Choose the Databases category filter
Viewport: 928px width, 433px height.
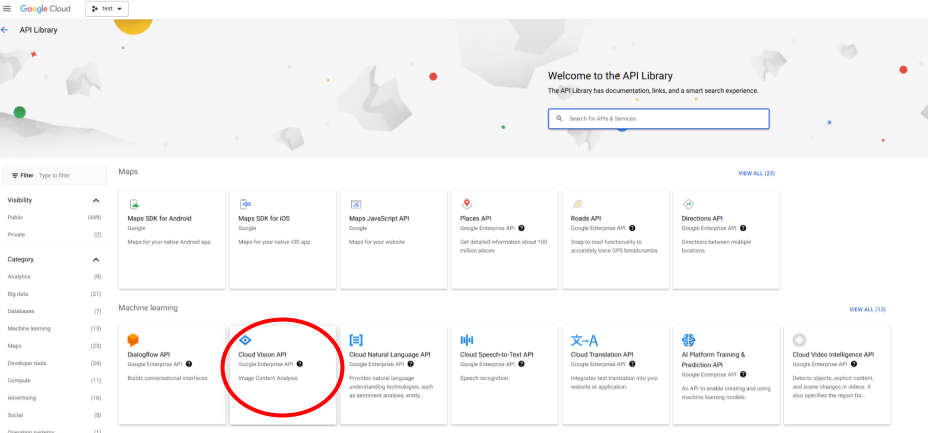21,311
